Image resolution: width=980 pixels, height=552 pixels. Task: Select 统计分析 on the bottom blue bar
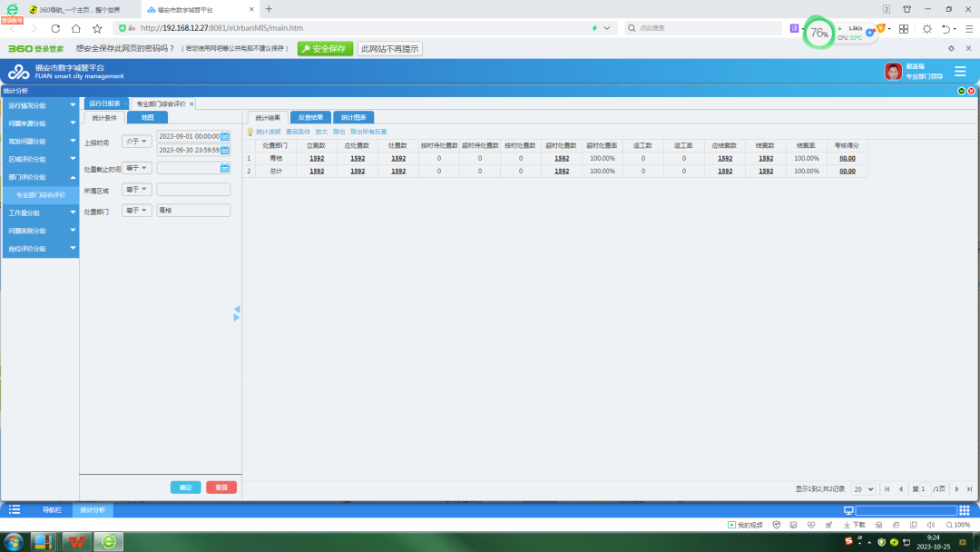coord(93,510)
